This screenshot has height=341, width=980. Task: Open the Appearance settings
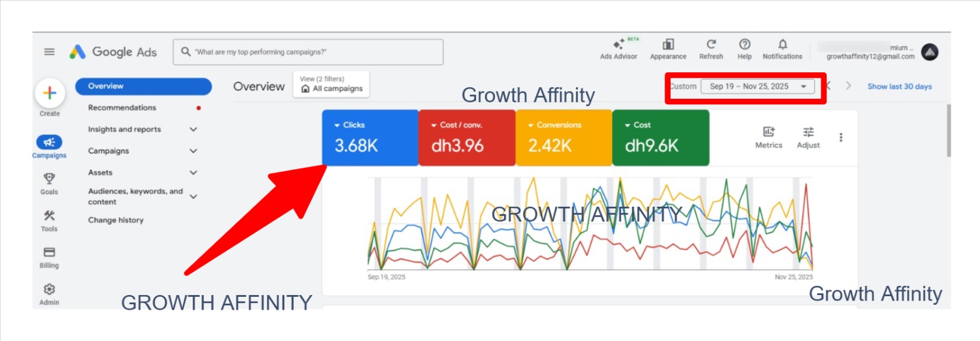tap(668, 48)
